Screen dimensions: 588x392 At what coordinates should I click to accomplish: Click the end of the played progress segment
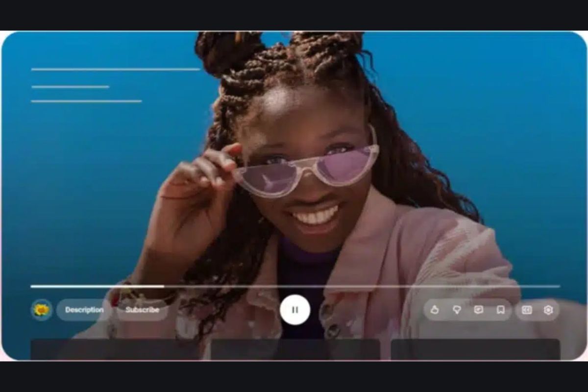coord(163,286)
